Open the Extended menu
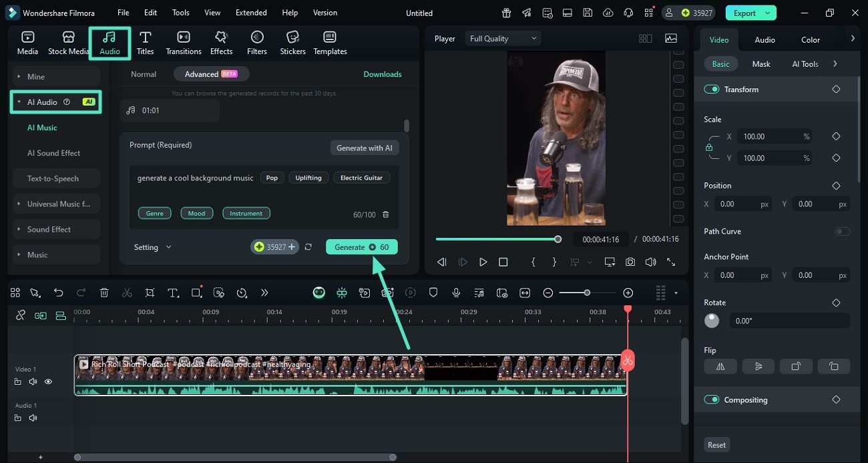Viewport: 868px width, 463px height. tap(251, 13)
